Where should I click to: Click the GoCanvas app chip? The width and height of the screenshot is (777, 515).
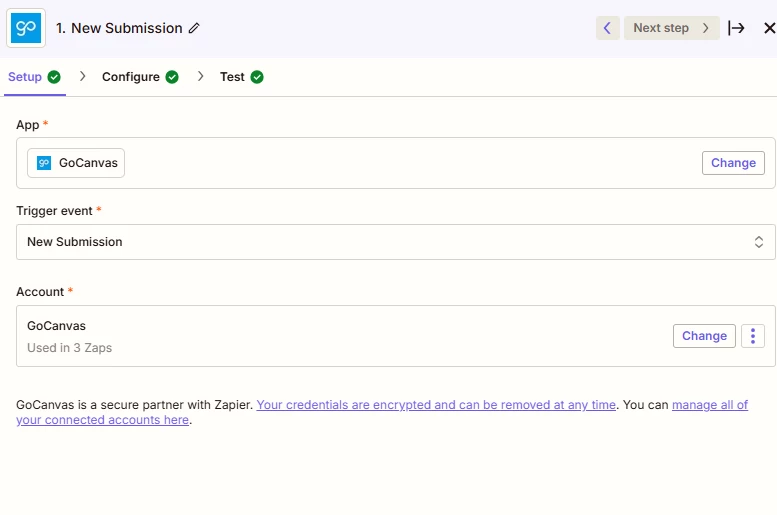coord(76,163)
